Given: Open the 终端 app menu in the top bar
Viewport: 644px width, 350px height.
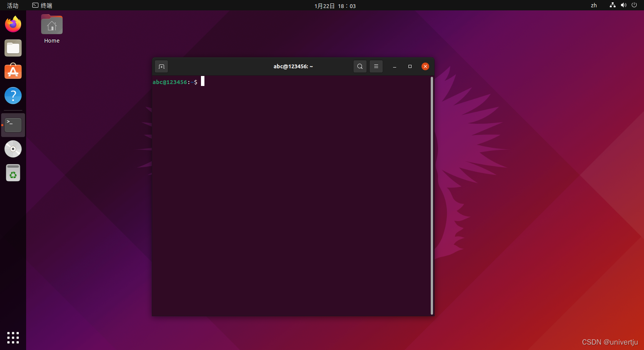Looking at the screenshot, I should (x=42, y=5).
